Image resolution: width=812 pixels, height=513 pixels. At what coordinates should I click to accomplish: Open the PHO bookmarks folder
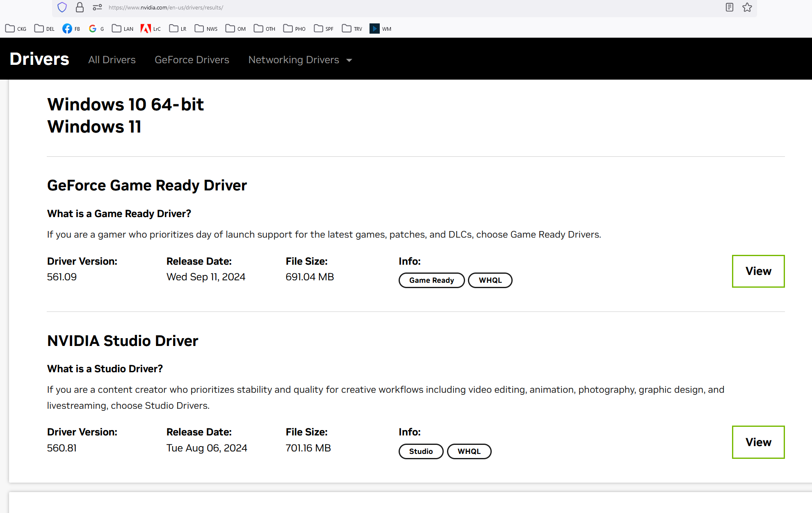294,29
